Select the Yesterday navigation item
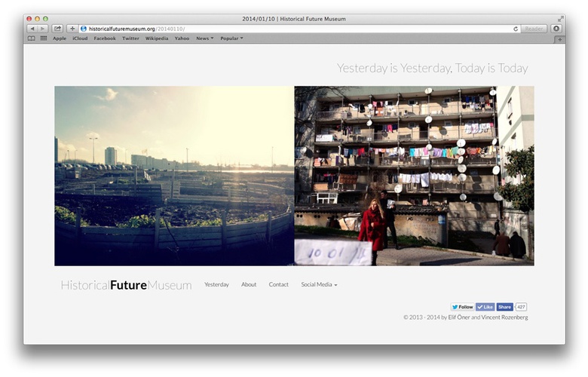The image size is (588, 377). coord(216,284)
